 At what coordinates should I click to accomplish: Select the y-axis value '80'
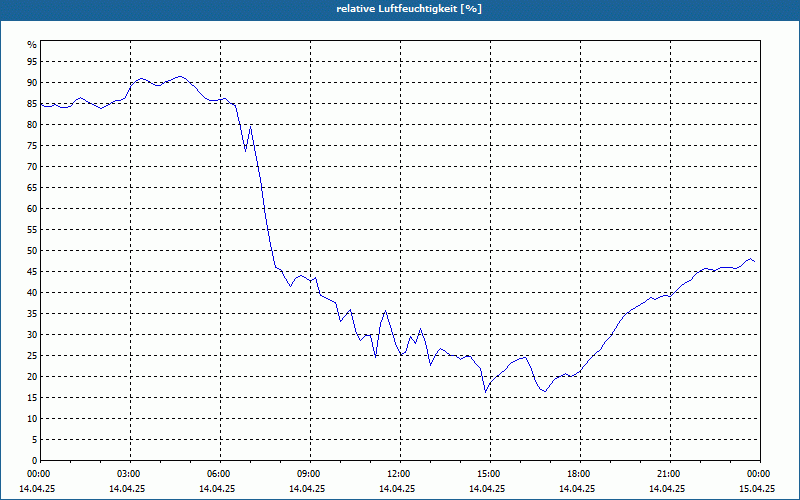pos(32,124)
